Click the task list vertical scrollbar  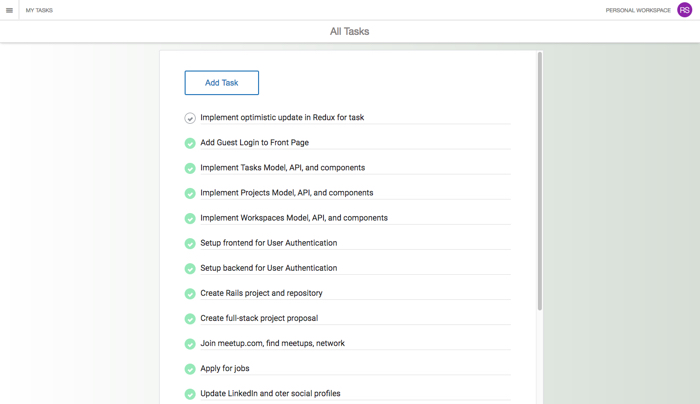tap(540, 180)
